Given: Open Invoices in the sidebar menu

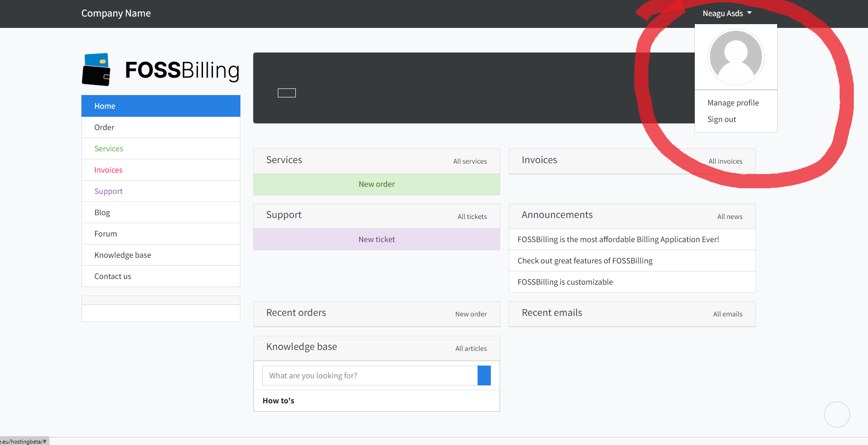Looking at the screenshot, I should point(161,170).
